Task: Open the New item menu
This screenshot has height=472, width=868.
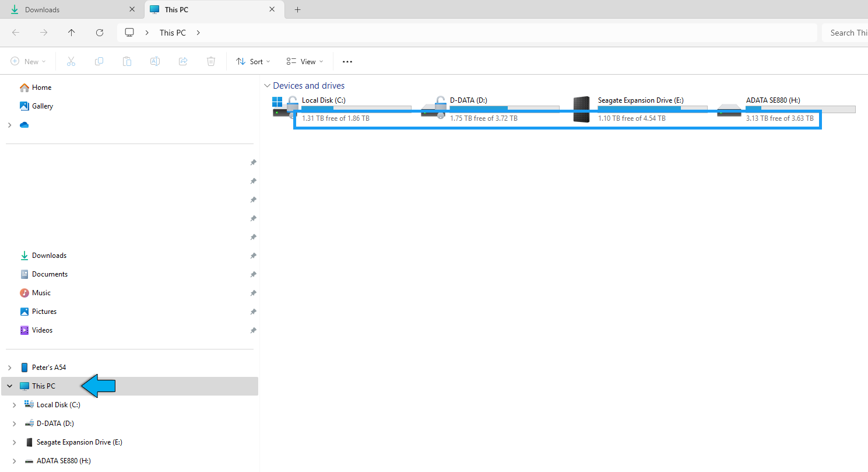Action: pyautogui.click(x=28, y=61)
